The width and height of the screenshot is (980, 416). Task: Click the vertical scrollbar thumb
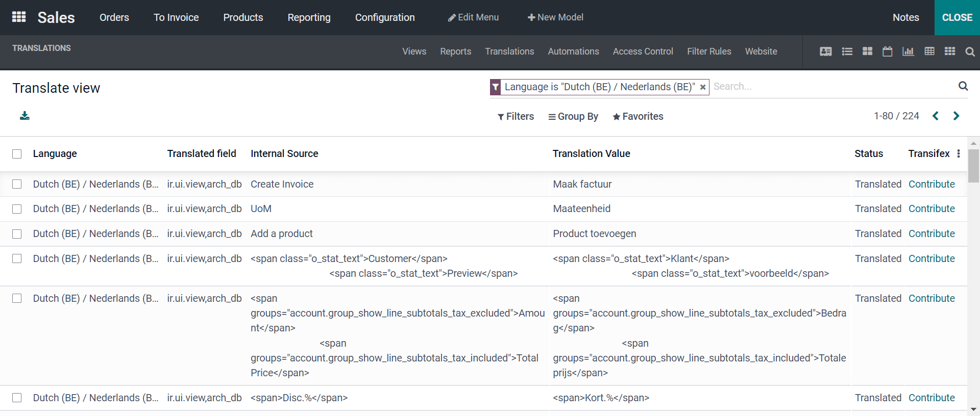973,166
